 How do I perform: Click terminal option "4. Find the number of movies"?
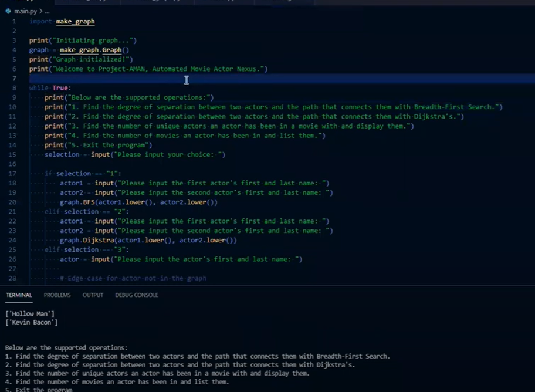(117, 382)
